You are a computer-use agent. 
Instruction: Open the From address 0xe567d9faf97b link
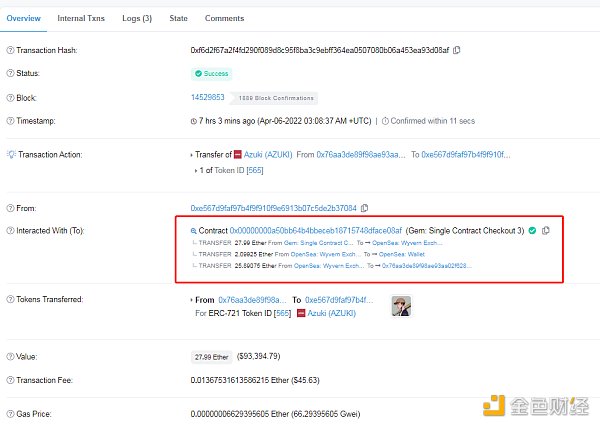(x=273, y=208)
